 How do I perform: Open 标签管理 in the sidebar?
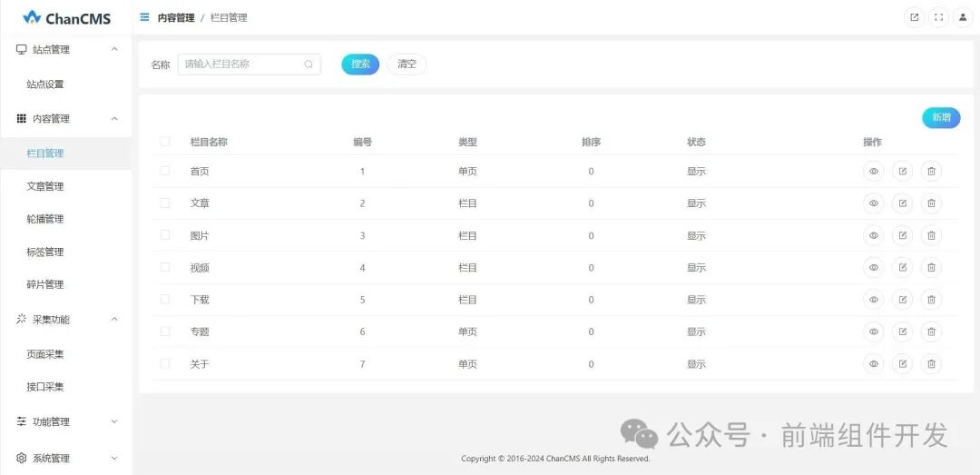45,252
